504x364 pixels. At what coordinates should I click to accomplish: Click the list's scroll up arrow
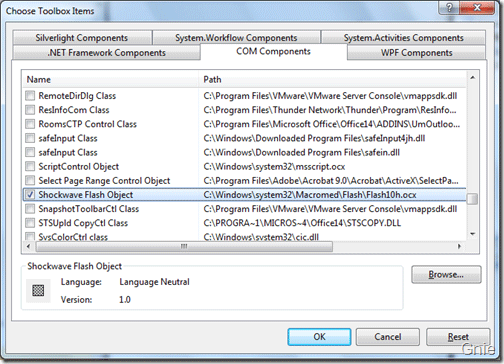click(472, 78)
